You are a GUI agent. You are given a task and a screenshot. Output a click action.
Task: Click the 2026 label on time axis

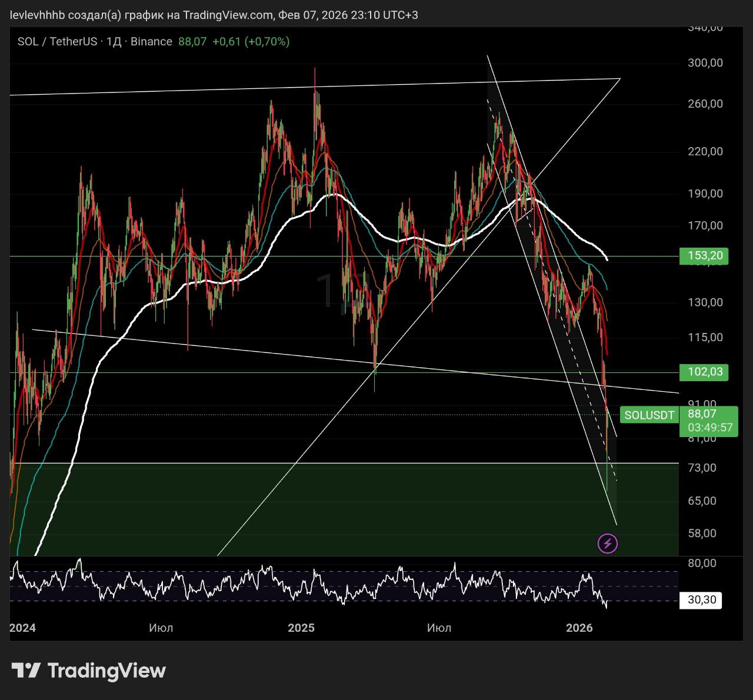tap(579, 628)
